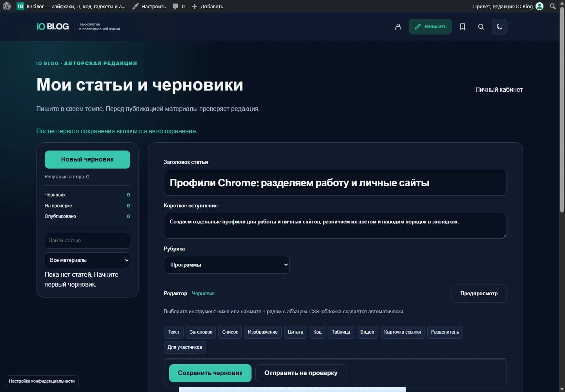Go to IO BLOG home logo

click(x=53, y=27)
